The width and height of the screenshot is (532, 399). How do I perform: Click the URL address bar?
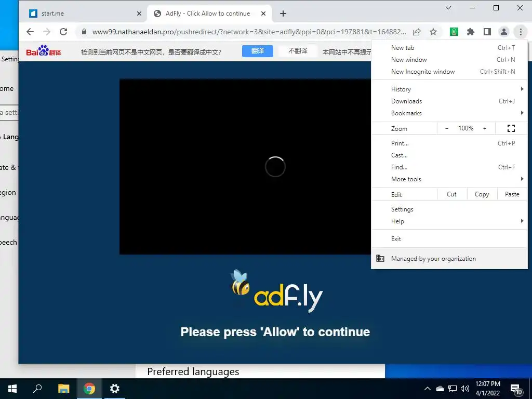tap(248, 32)
